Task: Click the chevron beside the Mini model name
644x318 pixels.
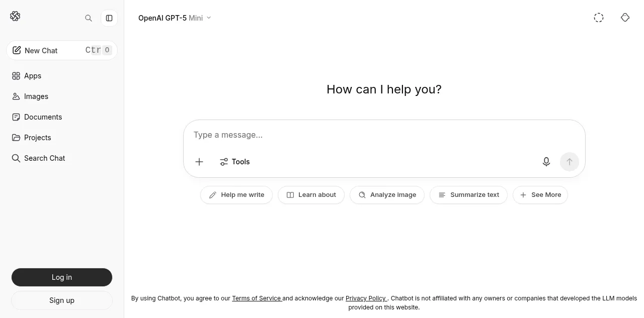Action: [209, 18]
